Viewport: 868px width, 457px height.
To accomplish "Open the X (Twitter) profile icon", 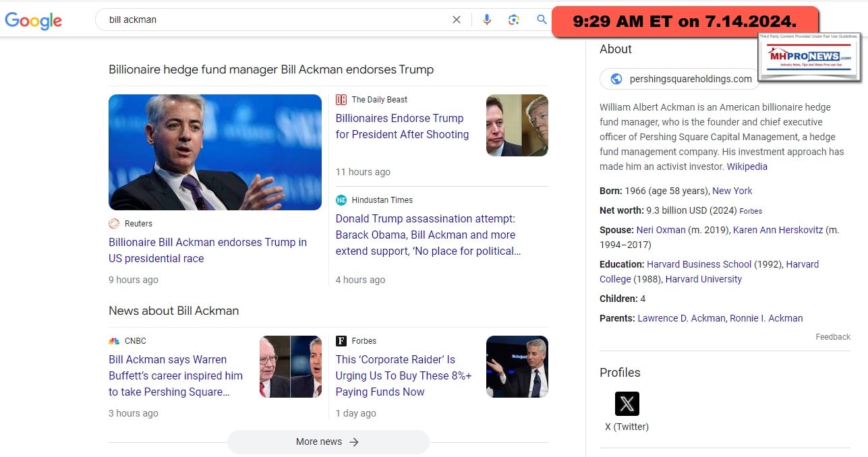I will (x=627, y=404).
